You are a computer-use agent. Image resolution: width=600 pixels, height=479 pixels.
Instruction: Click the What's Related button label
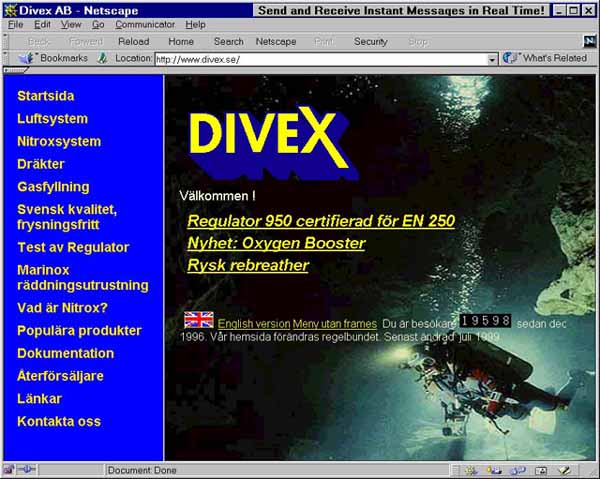click(555, 58)
